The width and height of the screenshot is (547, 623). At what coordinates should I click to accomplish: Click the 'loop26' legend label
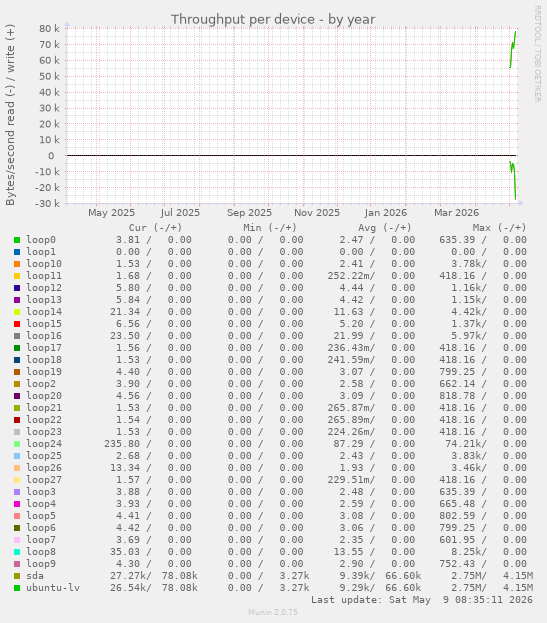(x=44, y=468)
